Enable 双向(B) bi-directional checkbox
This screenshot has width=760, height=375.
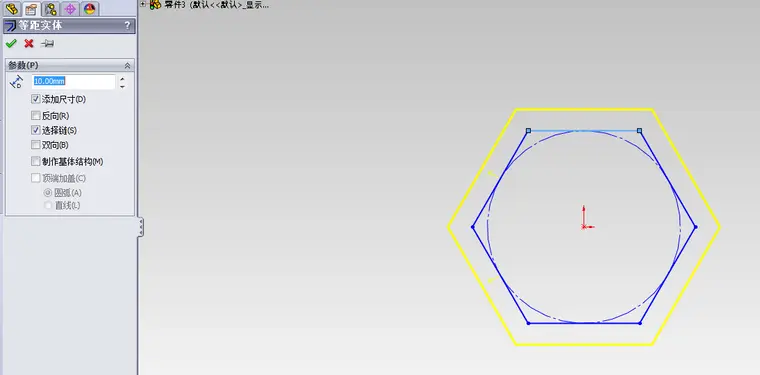tap(35, 144)
